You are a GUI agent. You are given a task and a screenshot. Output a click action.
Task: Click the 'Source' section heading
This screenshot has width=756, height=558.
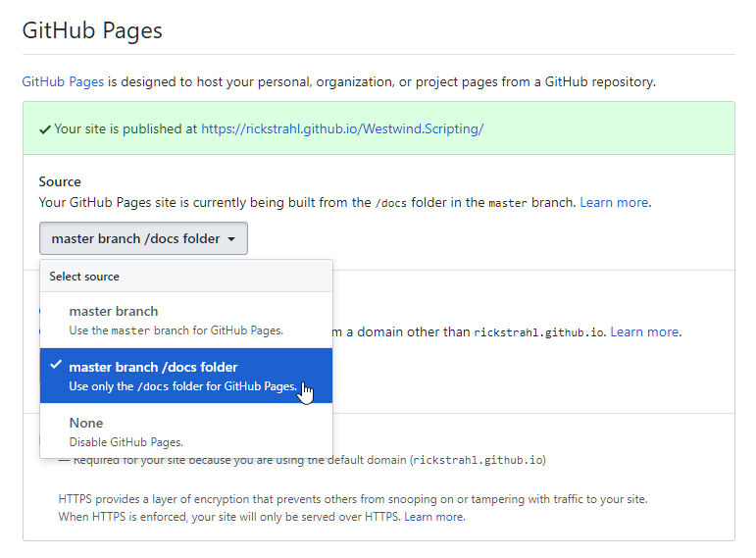point(60,181)
